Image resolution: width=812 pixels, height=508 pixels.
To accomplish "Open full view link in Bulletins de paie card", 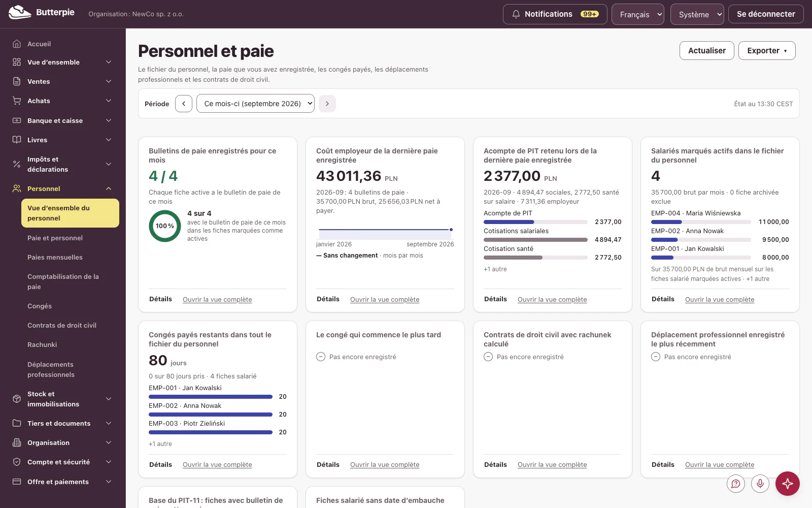I will (217, 299).
